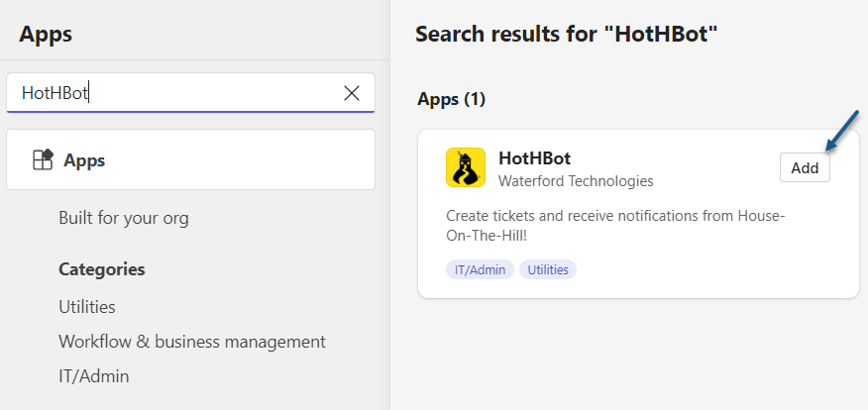Select IT/Admin category in sidebar
868x410 pixels.
point(94,376)
